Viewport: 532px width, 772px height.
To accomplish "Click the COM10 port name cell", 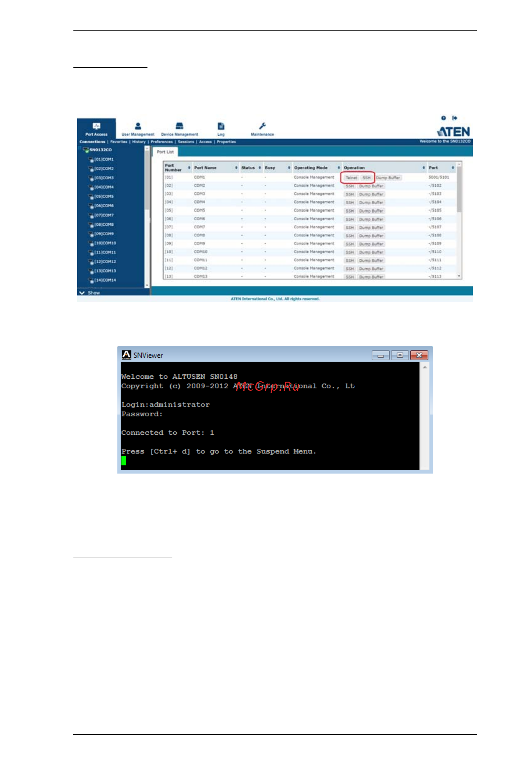I will tap(201, 252).
